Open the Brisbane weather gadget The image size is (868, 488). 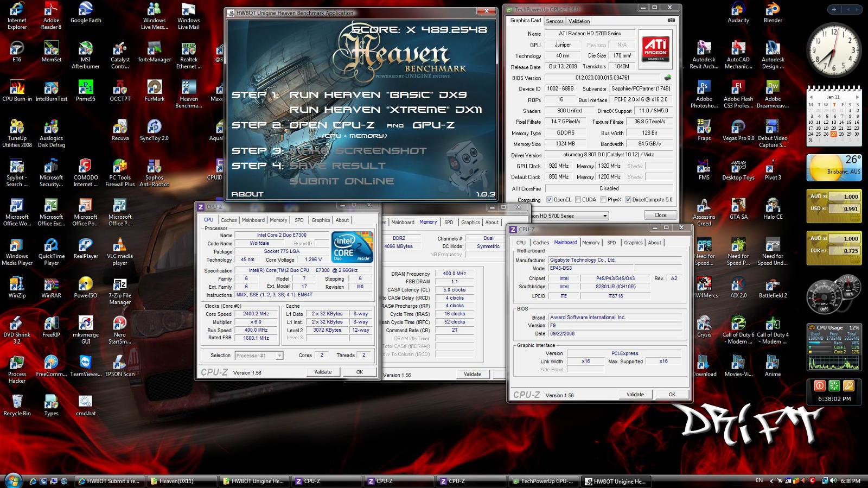833,168
